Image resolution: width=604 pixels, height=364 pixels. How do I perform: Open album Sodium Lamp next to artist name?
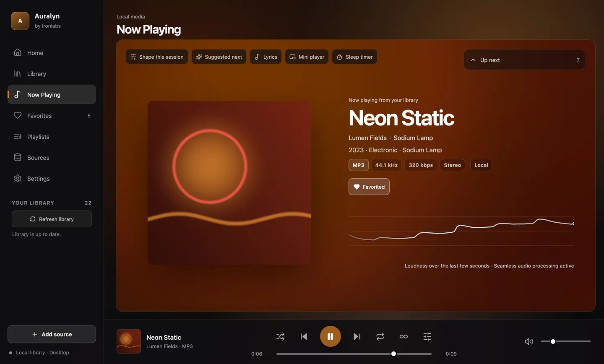point(413,138)
